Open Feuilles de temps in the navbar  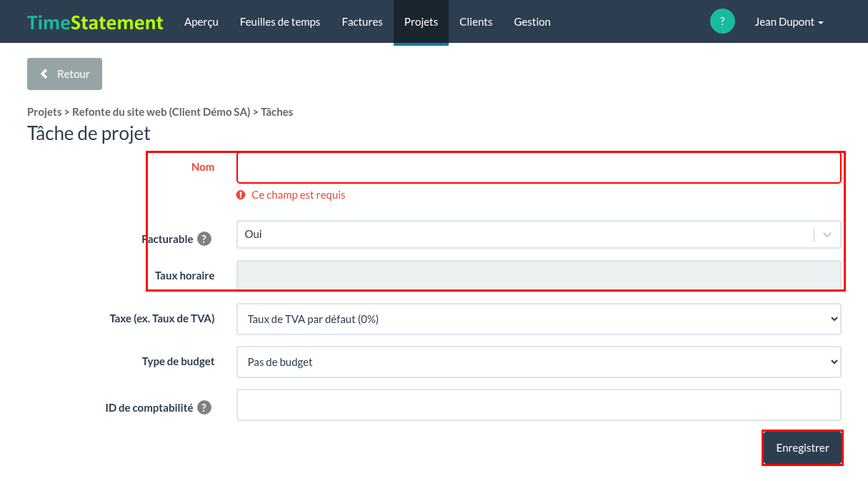tap(280, 22)
